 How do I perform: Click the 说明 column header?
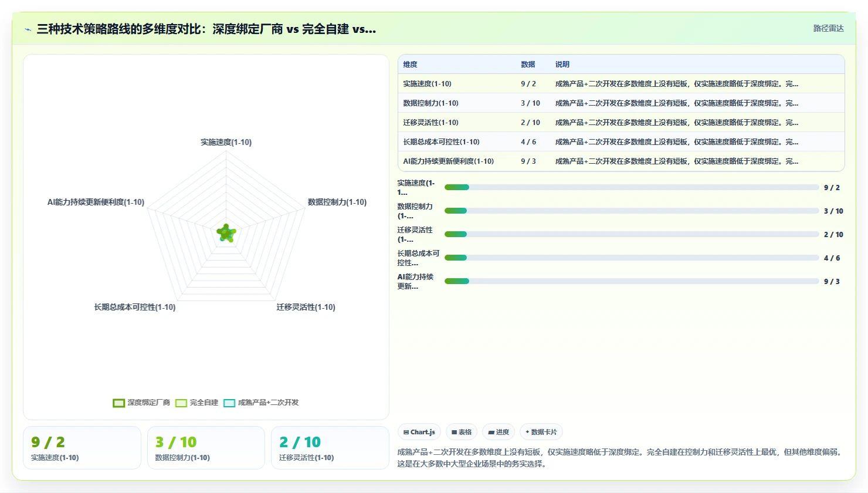[562, 65]
